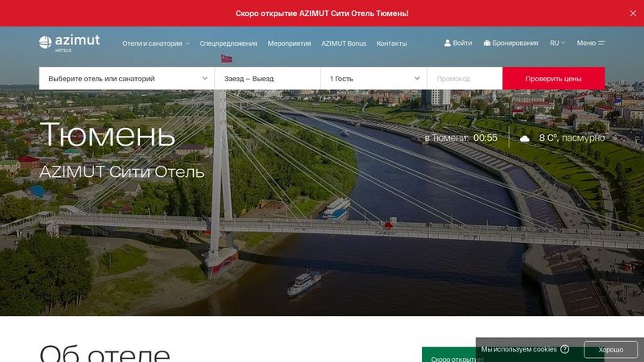Open AZIMUT Bonus program page
The image size is (644, 362).
[x=344, y=43]
